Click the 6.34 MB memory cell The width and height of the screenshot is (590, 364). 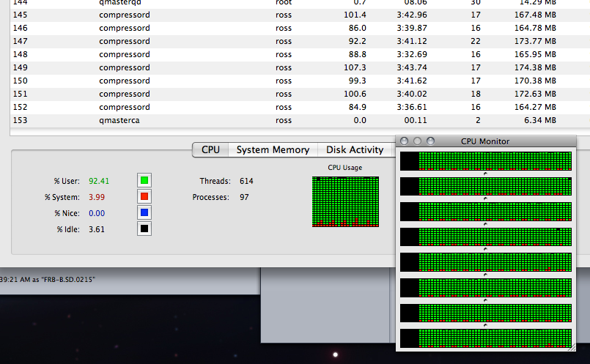[x=540, y=120]
